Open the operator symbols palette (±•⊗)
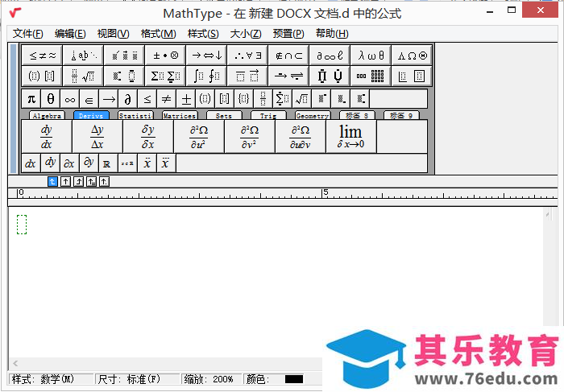Screen dimensions: 564x392 (x=165, y=56)
